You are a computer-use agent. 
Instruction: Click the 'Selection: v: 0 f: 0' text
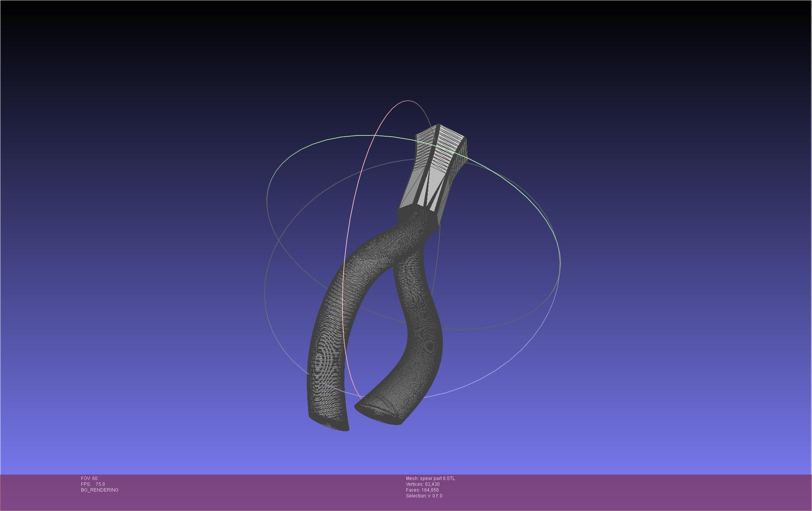click(x=424, y=496)
